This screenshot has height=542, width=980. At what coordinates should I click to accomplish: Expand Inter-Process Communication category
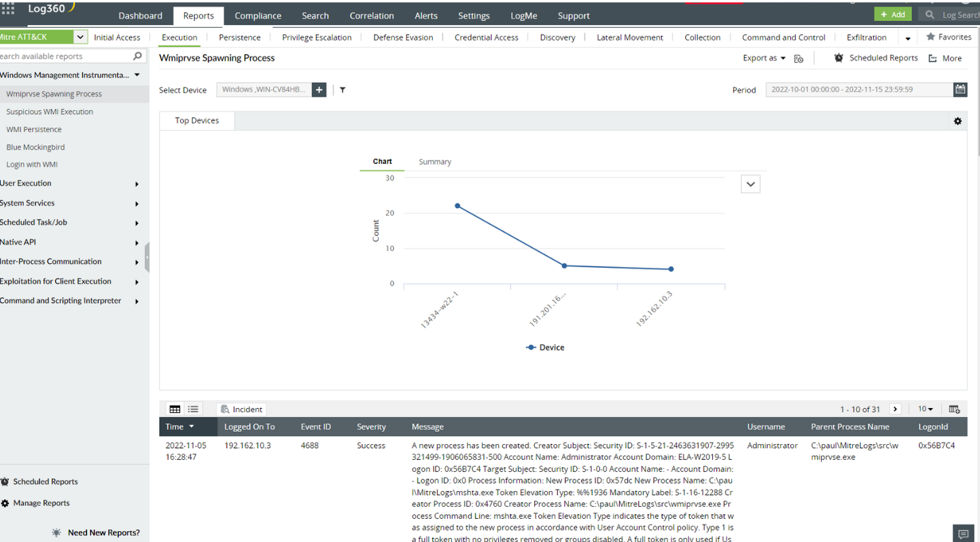(x=137, y=262)
